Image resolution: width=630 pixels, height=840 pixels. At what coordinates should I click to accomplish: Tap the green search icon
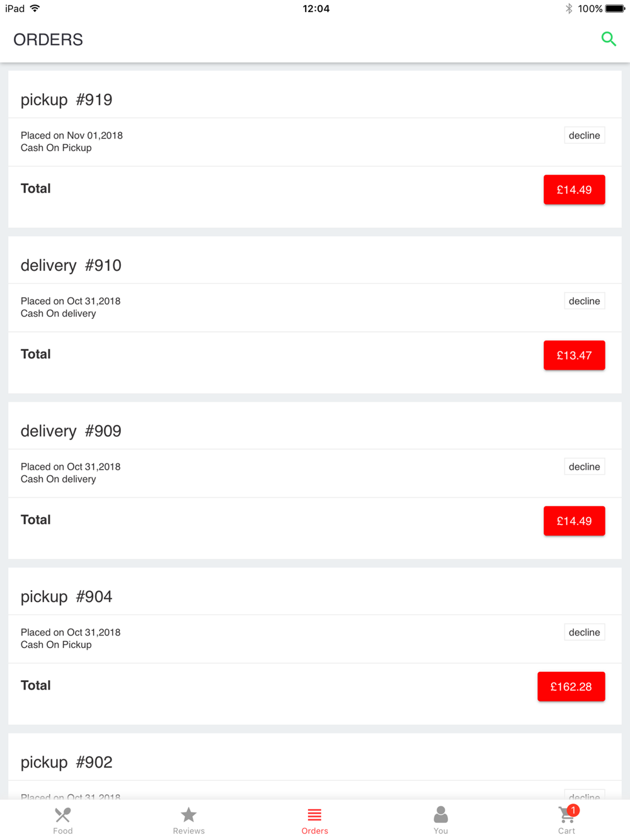[608, 39]
